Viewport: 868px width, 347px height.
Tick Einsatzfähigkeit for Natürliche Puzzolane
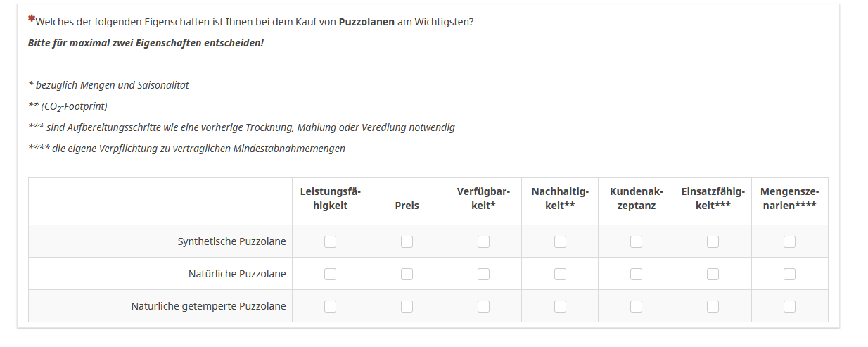click(713, 274)
